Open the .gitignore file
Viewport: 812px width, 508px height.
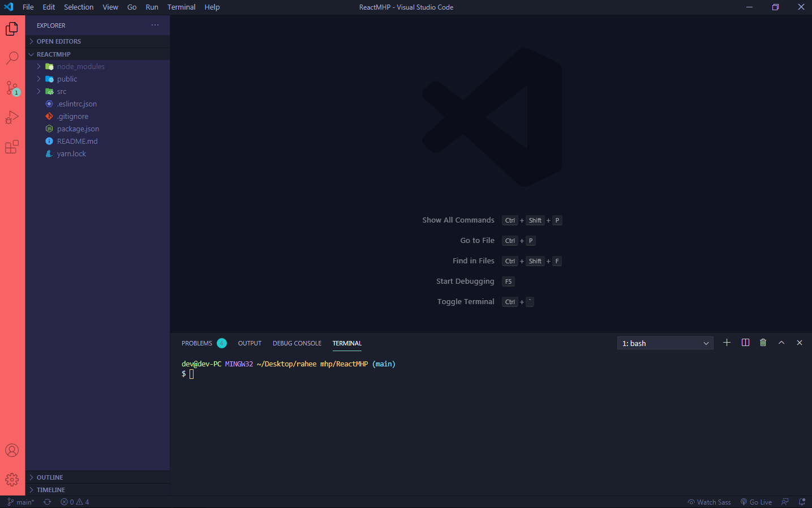[97, 116]
